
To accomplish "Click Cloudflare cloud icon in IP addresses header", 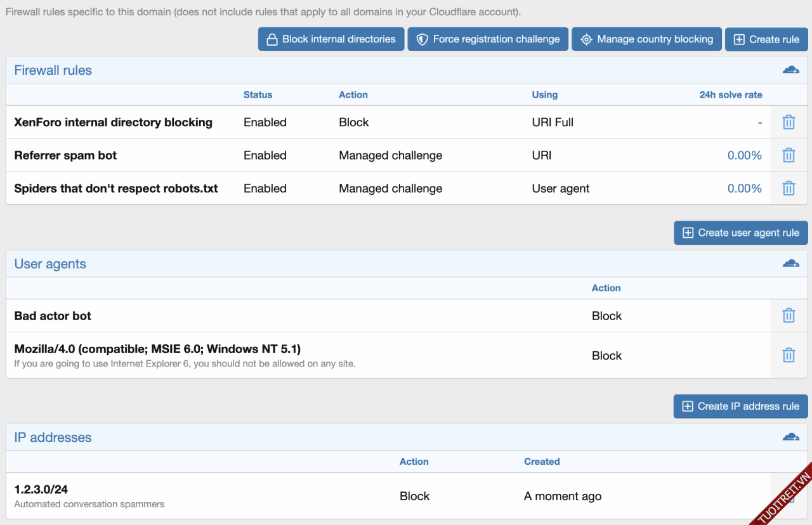I will tap(790, 437).
